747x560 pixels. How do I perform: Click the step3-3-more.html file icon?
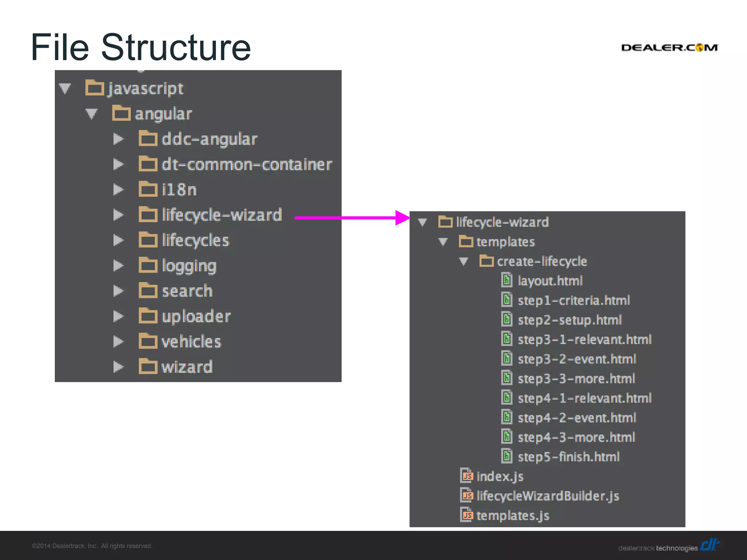click(507, 378)
